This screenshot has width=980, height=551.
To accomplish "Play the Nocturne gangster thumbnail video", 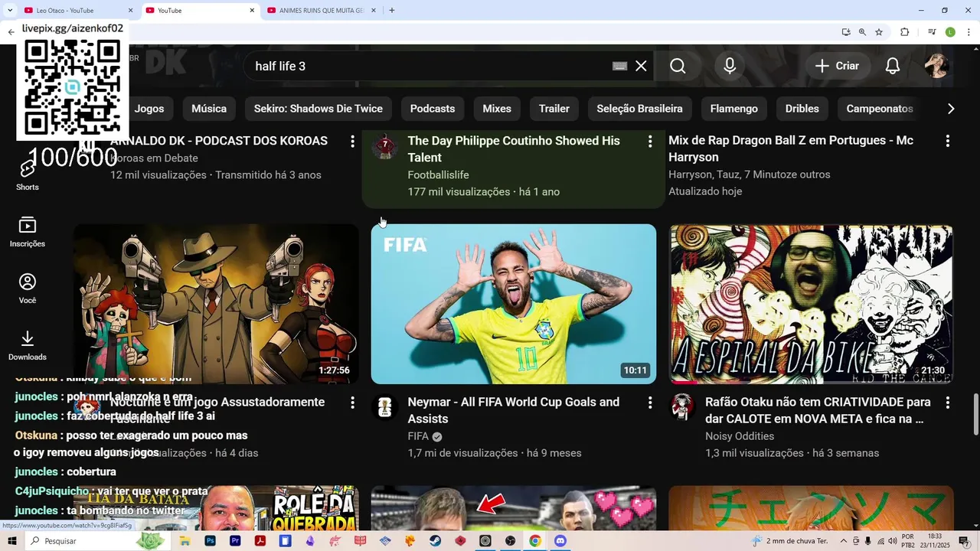I will coord(216,304).
